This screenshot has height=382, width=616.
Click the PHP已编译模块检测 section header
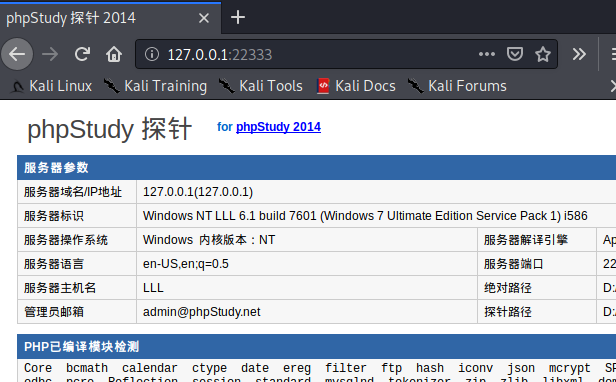(317, 347)
